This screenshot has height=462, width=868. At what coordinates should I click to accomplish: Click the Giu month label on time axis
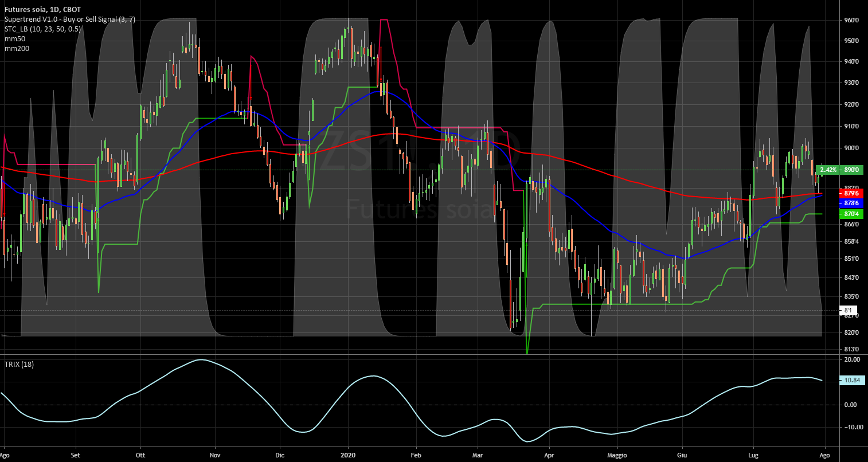click(x=683, y=454)
